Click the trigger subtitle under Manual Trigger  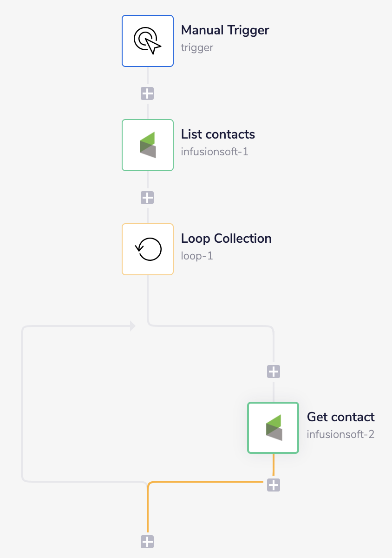click(x=196, y=47)
